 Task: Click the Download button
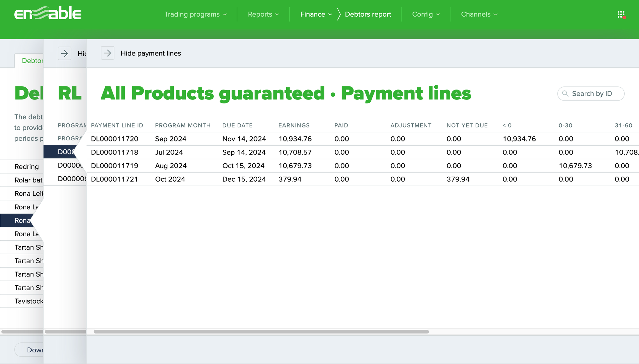coord(29,350)
